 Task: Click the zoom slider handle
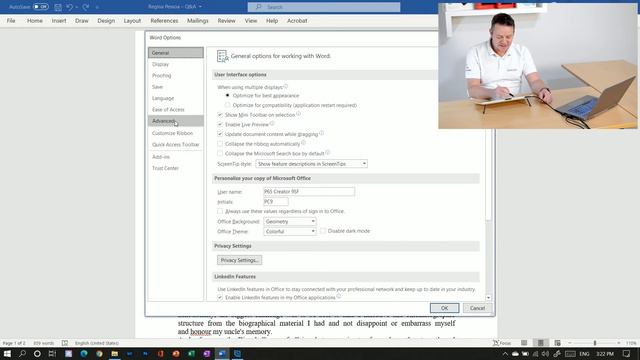point(595,343)
